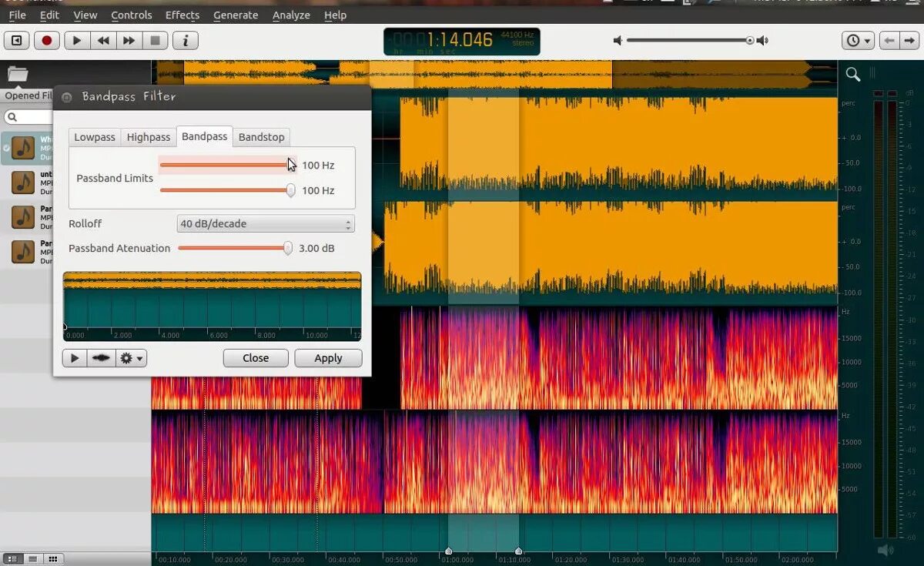The height and width of the screenshot is (566, 924).
Task: Start playback with the main play button
Action: [77, 41]
